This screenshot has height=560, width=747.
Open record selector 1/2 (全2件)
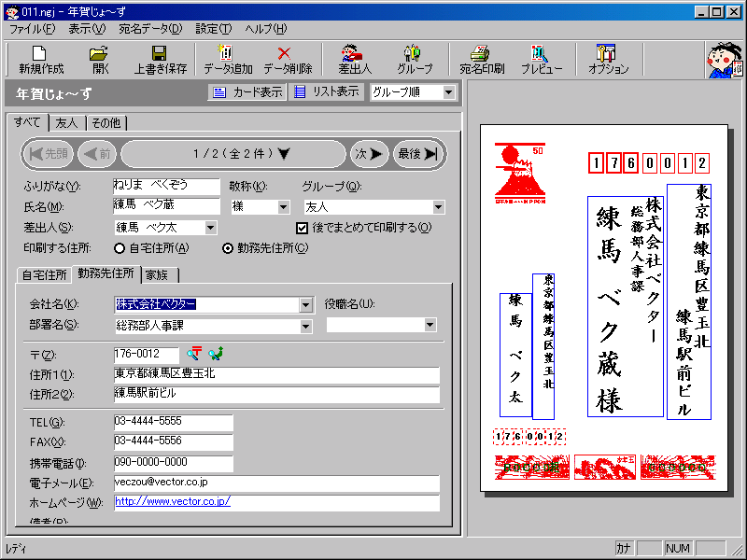[233, 154]
